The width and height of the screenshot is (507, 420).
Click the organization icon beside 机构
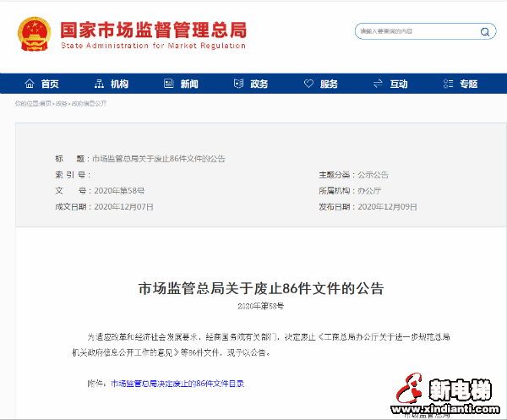coord(99,84)
